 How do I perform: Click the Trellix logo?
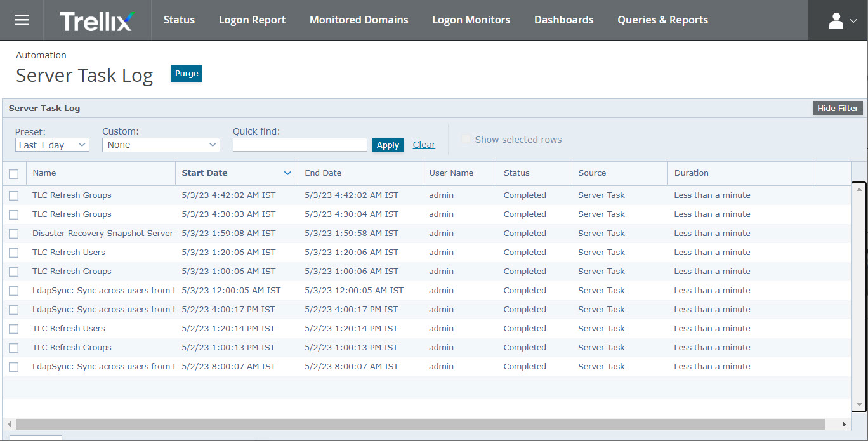click(x=97, y=21)
